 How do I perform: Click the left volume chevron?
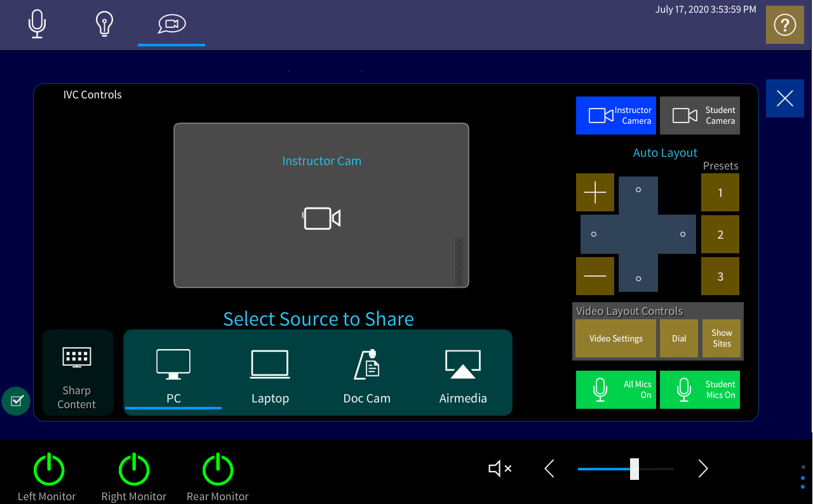[549, 468]
